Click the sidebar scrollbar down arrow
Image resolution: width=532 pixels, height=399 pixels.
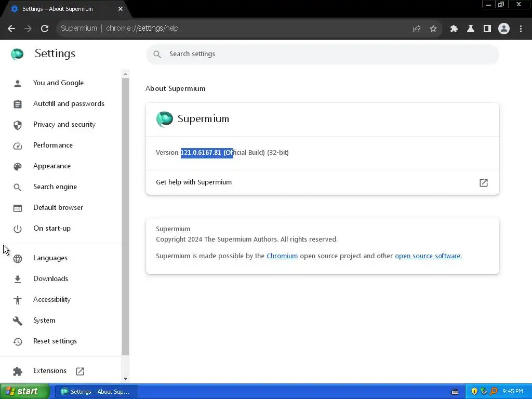(x=125, y=379)
